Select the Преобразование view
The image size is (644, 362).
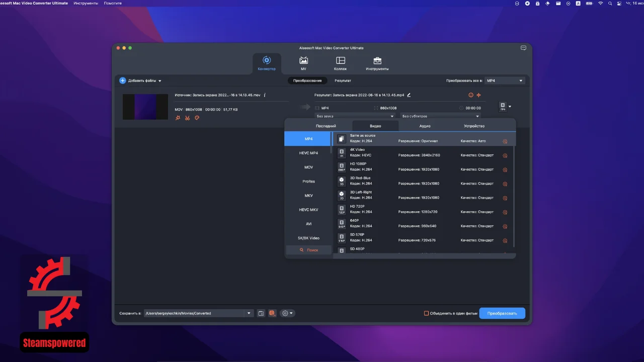point(307,80)
